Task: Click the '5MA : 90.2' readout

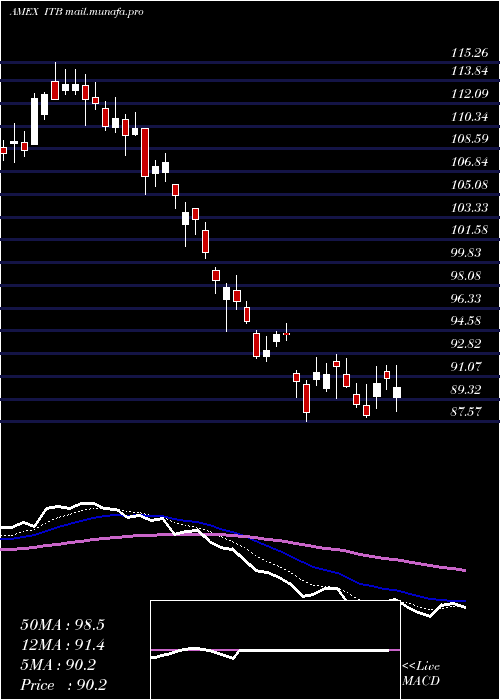Action: 58,665
